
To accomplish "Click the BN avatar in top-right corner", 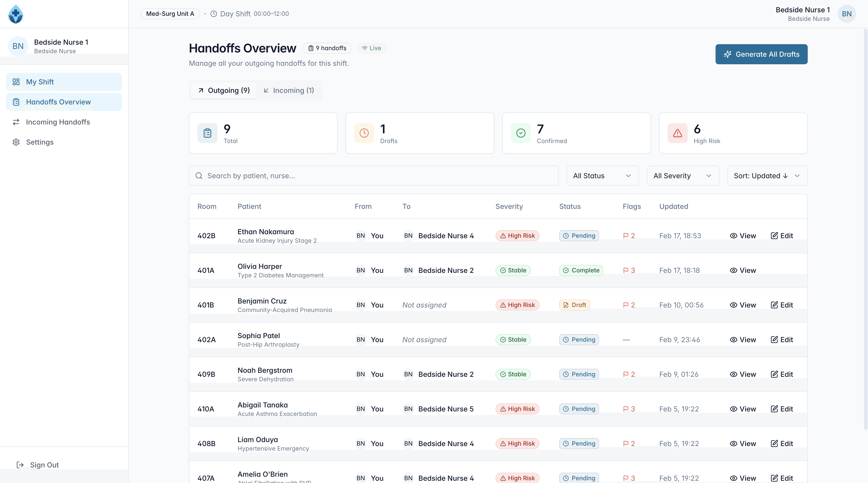I will point(846,14).
